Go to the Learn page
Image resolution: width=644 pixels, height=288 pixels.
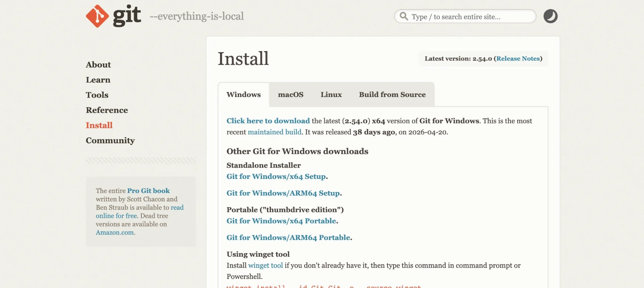tap(98, 80)
